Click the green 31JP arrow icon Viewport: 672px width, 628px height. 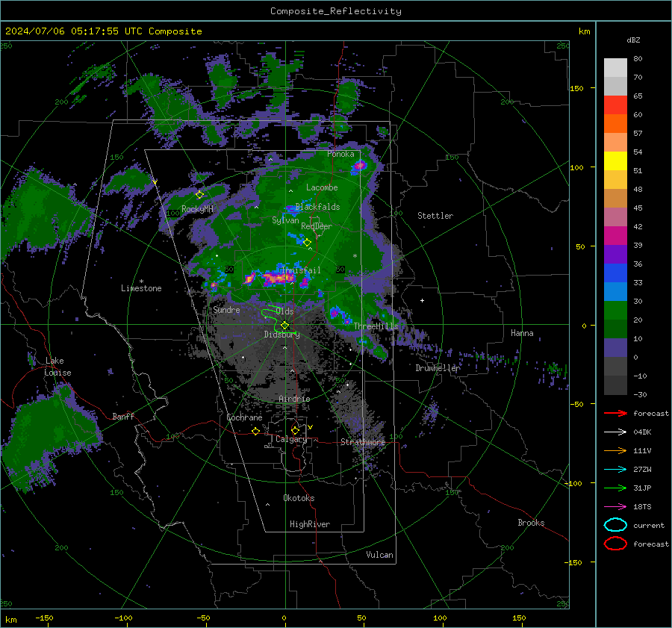pyautogui.click(x=615, y=488)
